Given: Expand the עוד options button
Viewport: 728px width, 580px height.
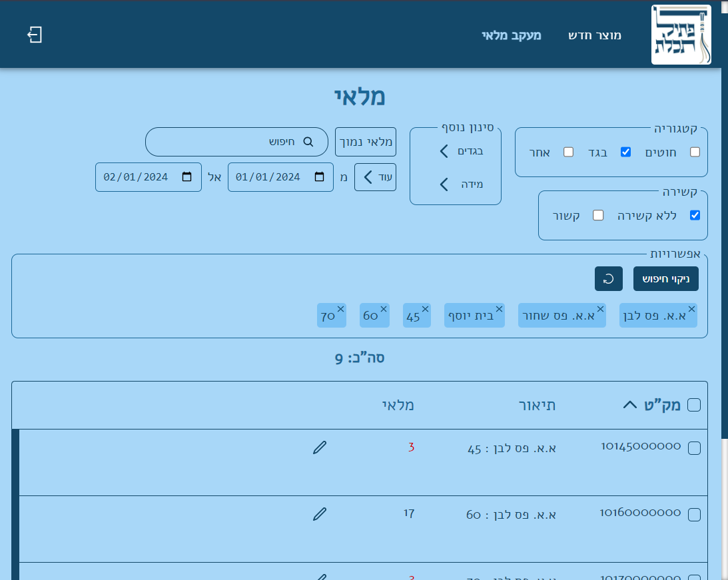Looking at the screenshot, I should click(x=375, y=176).
